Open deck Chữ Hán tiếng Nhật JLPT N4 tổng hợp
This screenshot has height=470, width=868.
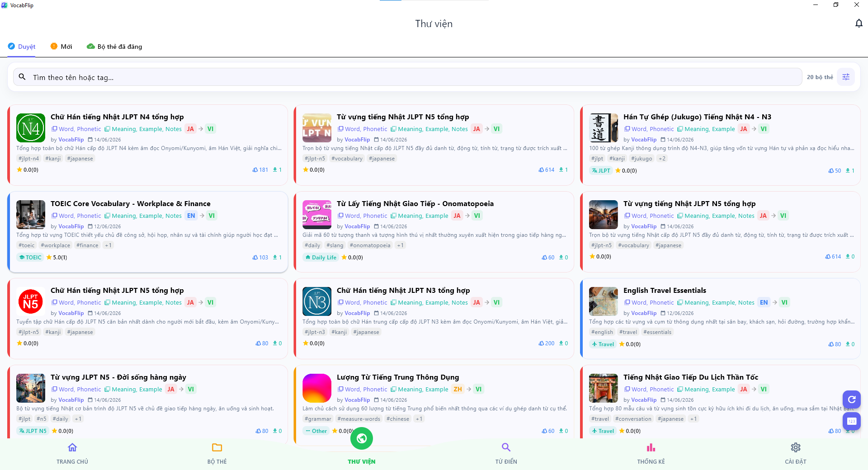117,117
